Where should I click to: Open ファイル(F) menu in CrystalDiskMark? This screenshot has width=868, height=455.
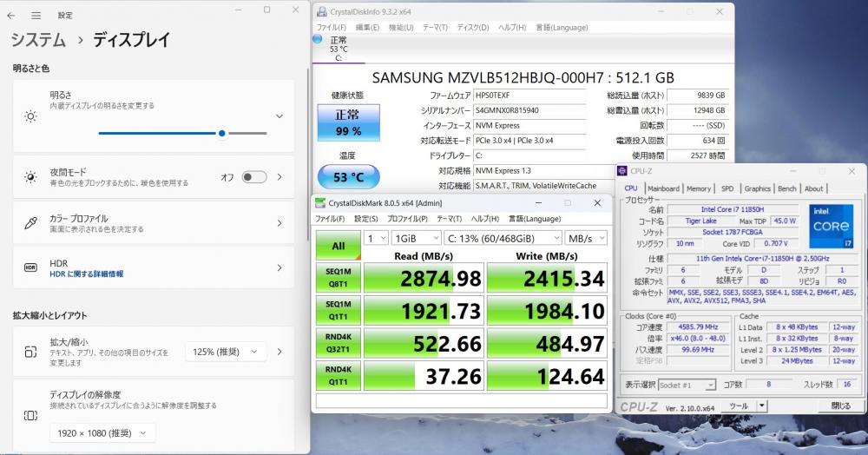tap(330, 219)
